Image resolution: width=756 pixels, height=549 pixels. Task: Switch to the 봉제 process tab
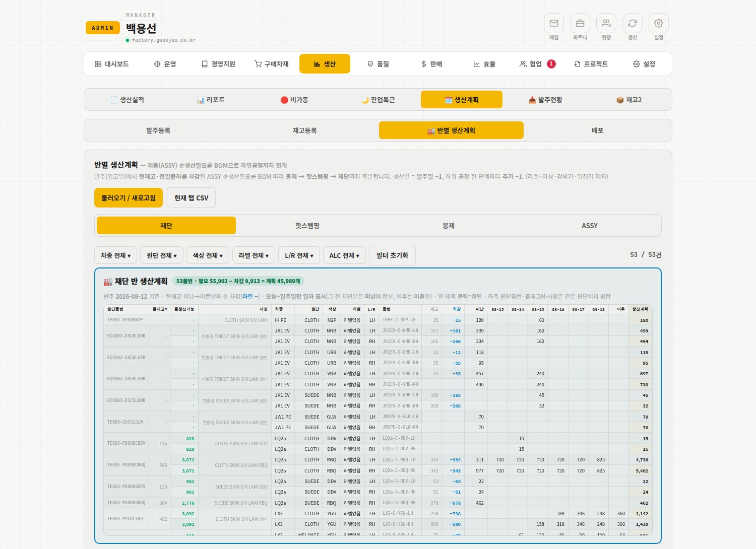click(449, 226)
